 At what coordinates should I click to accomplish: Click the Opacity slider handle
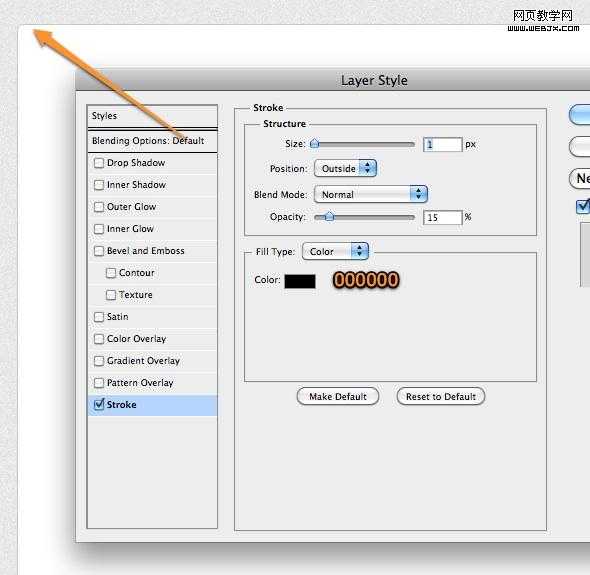click(x=329, y=217)
